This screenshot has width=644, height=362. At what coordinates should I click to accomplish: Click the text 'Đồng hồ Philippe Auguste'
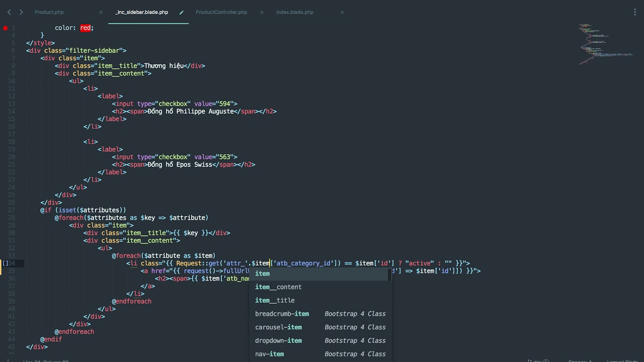tap(191, 112)
